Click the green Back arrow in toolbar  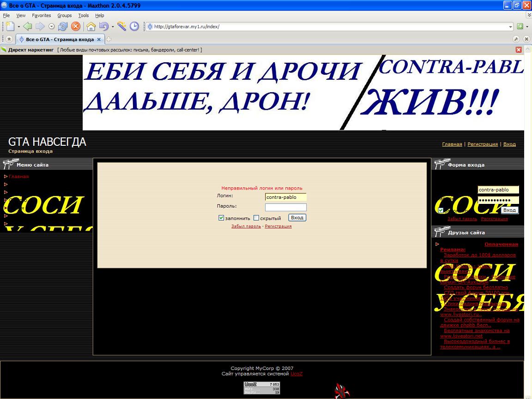(x=28, y=27)
